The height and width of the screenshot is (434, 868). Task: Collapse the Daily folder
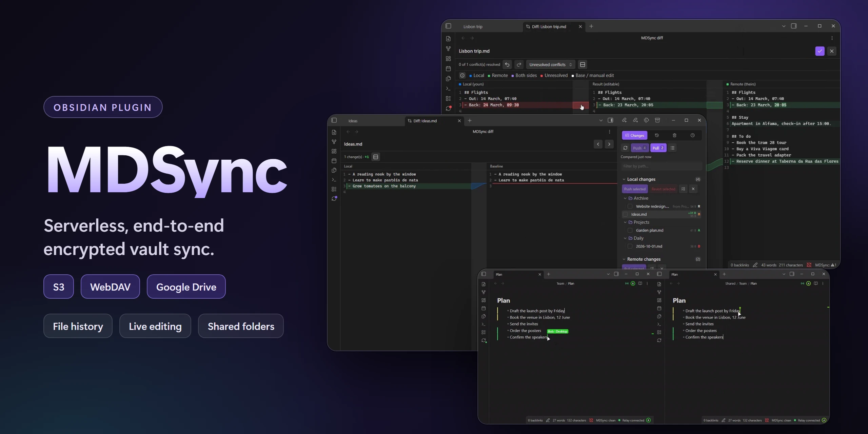(625, 238)
